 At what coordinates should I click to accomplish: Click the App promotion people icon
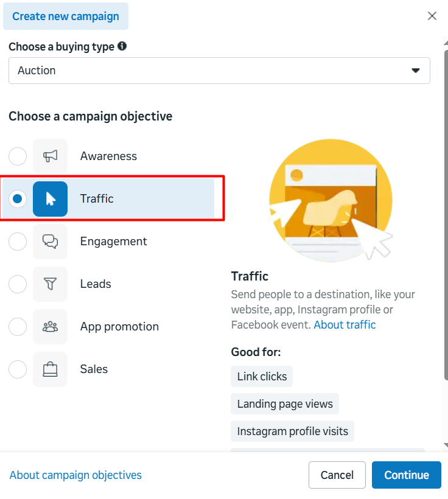[51, 327]
